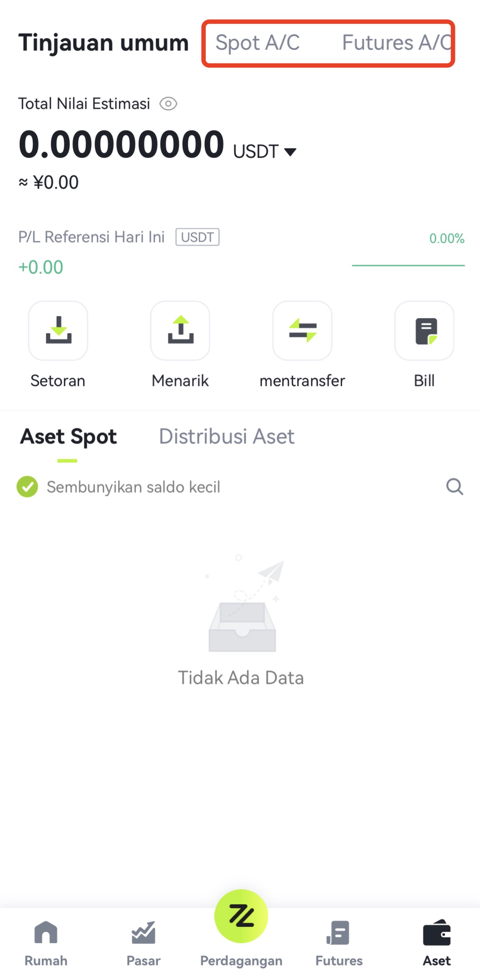
Task: Expand the USDT currency dropdown arrow
Action: pos(290,152)
